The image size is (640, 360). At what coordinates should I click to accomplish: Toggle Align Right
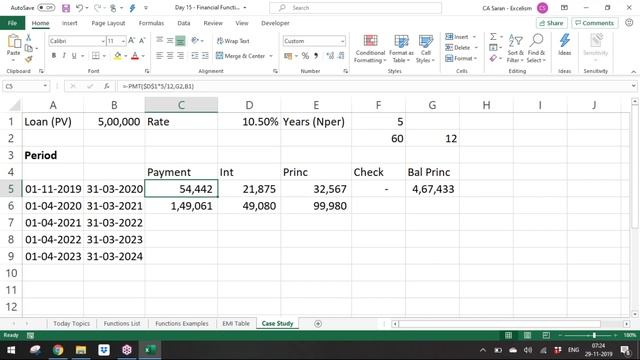point(180,56)
